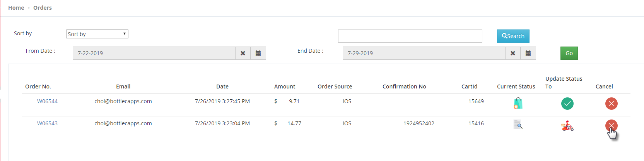Go to Home breadcrumb
Image resolution: width=644 pixels, height=161 pixels.
16,8
